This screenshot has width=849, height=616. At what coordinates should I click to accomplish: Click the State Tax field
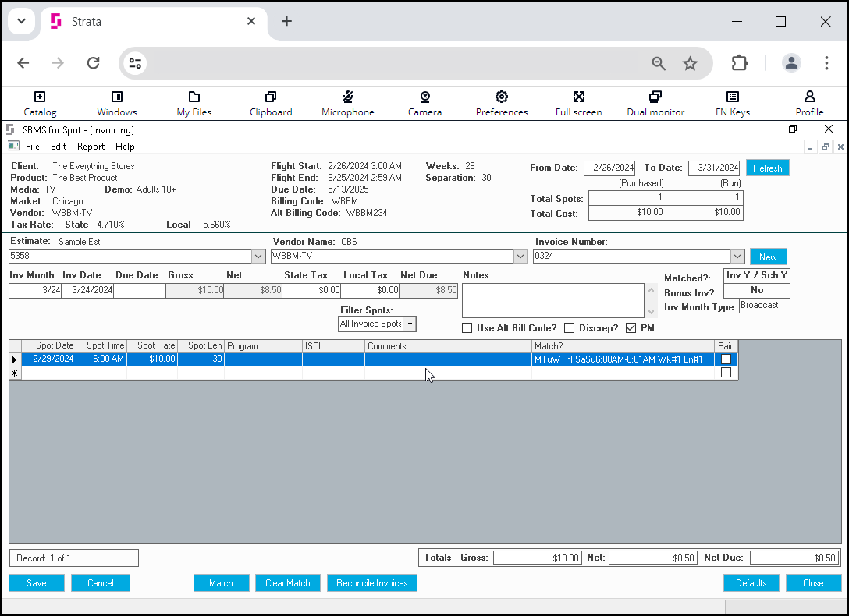click(311, 290)
